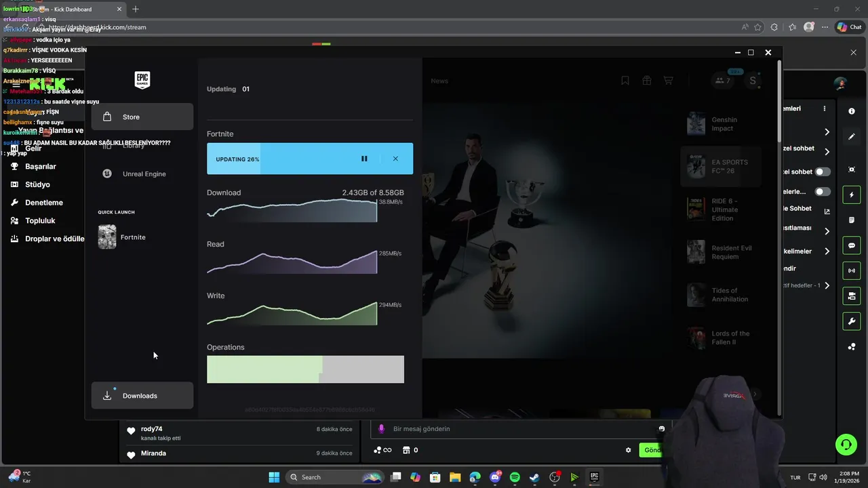Open File Explorer from the taskbar
868x488 pixels.
455,477
